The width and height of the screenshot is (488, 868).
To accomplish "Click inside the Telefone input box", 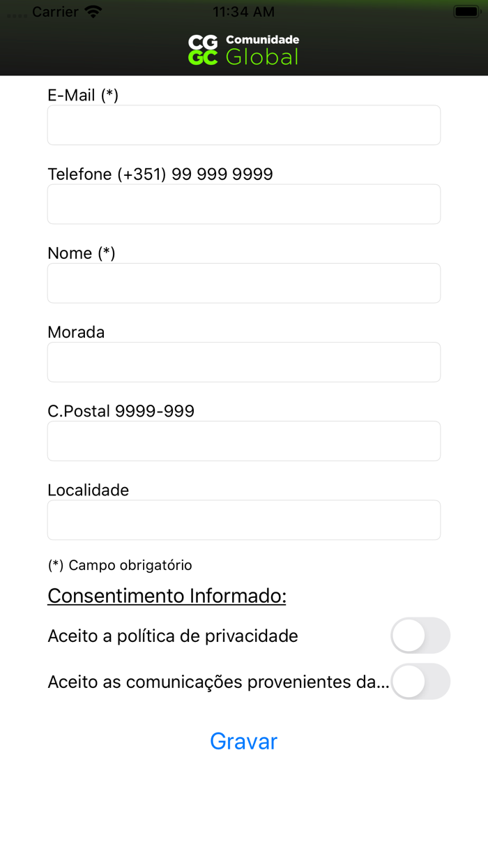I will pyautogui.click(x=243, y=204).
